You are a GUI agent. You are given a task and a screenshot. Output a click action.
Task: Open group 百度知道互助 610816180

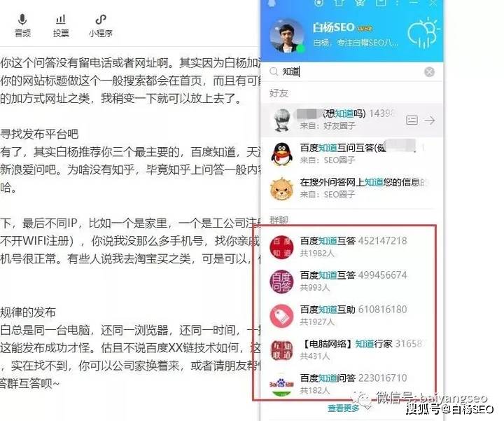pos(352,315)
